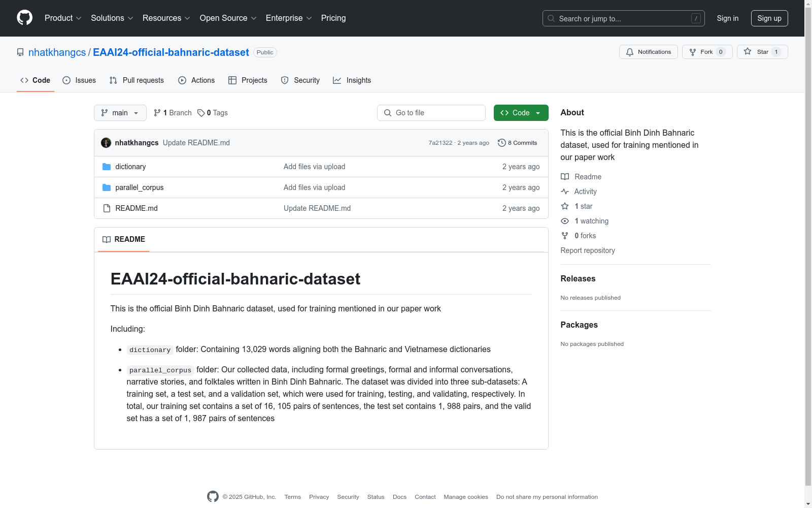This screenshot has height=508, width=812.
Task: Expand the Solutions menu
Action: pos(112,18)
